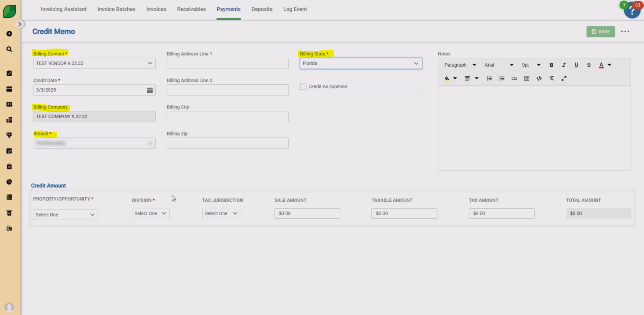The image size is (644, 315).
Task: Open the Billing Contact dropdown
Action: pos(94,63)
